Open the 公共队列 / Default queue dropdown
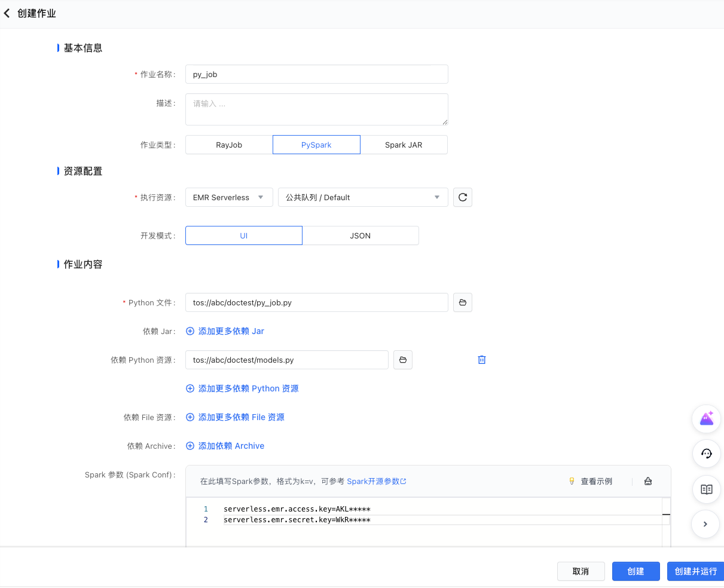Image resolution: width=724 pixels, height=588 pixels. (363, 197)
